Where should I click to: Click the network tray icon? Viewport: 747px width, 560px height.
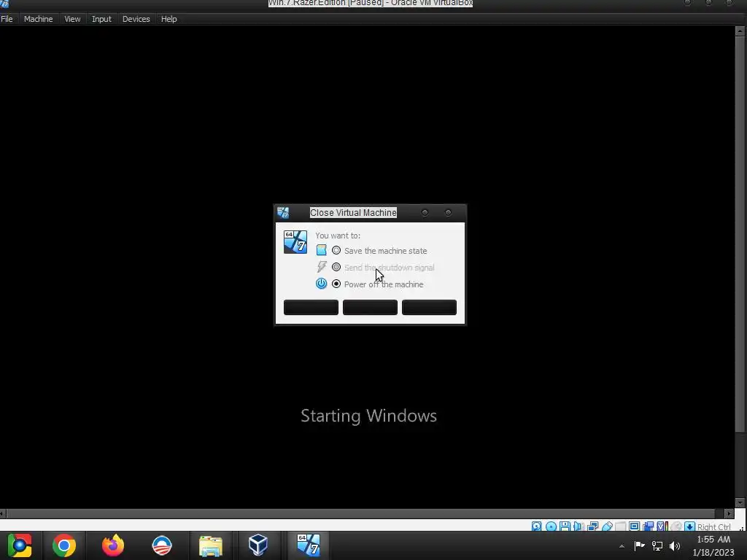[x=657, y=545]
